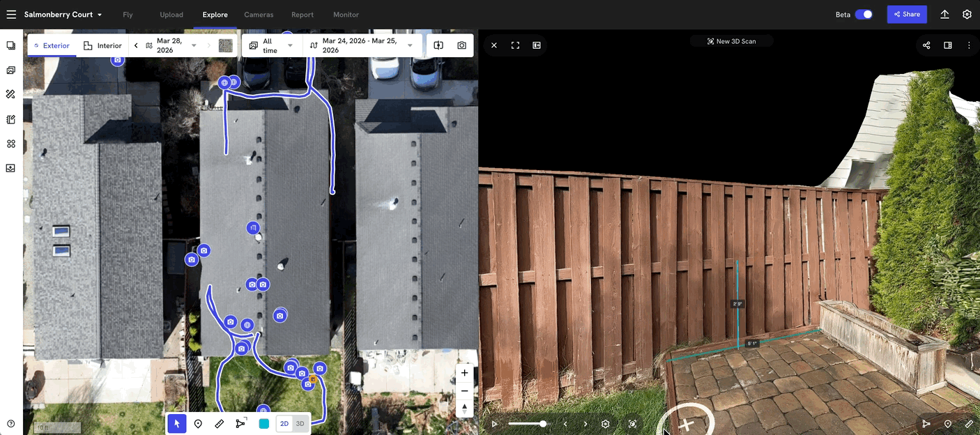980x435 pixels.
Task: Share the 3D scan via the viewer share icon
Action: [x=926, y=45]
